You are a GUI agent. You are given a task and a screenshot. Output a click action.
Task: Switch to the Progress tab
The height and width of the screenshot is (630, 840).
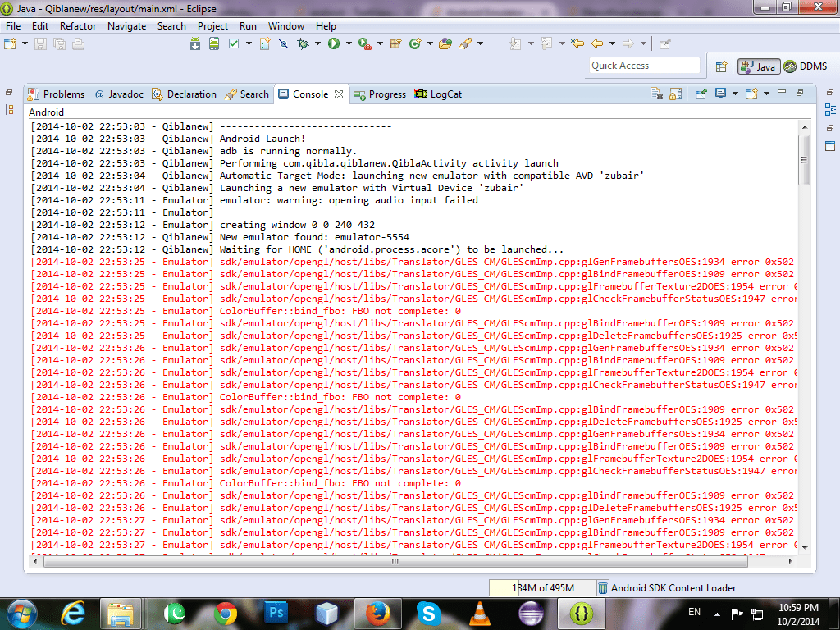pyautogui.click(x=380, y=94)
